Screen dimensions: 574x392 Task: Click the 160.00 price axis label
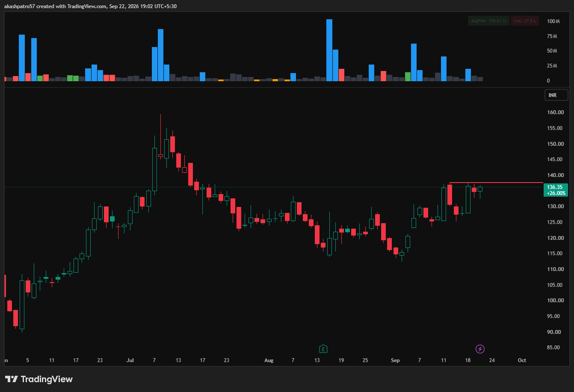point(555,112)
